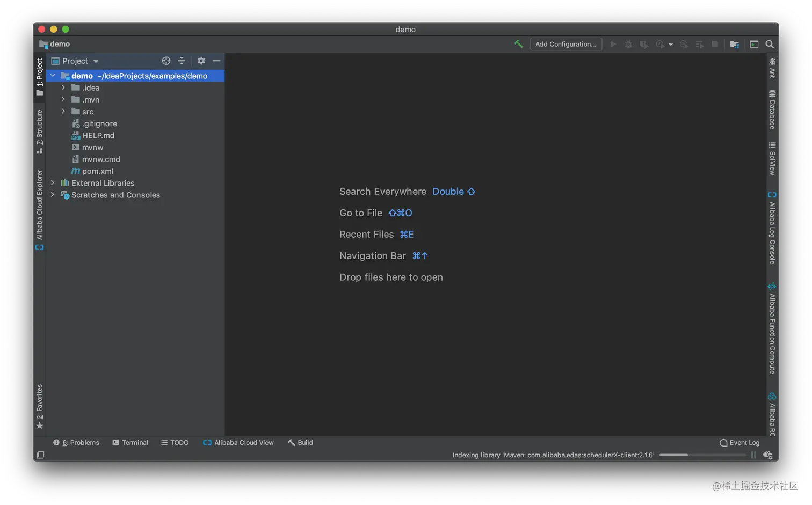Click the status bar inspection profile icon
The height and width of the screenshot is (505, 812).
(x=768, y=455)
